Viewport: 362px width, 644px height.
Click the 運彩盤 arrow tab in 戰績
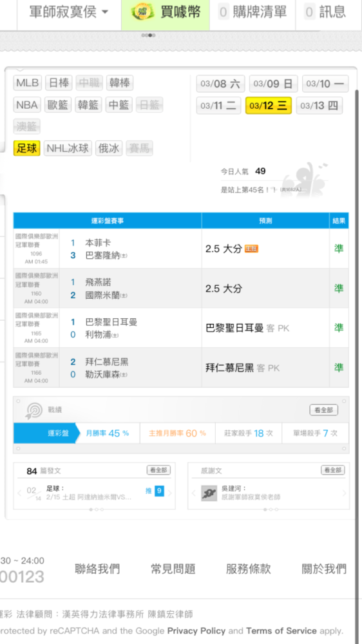45,433
